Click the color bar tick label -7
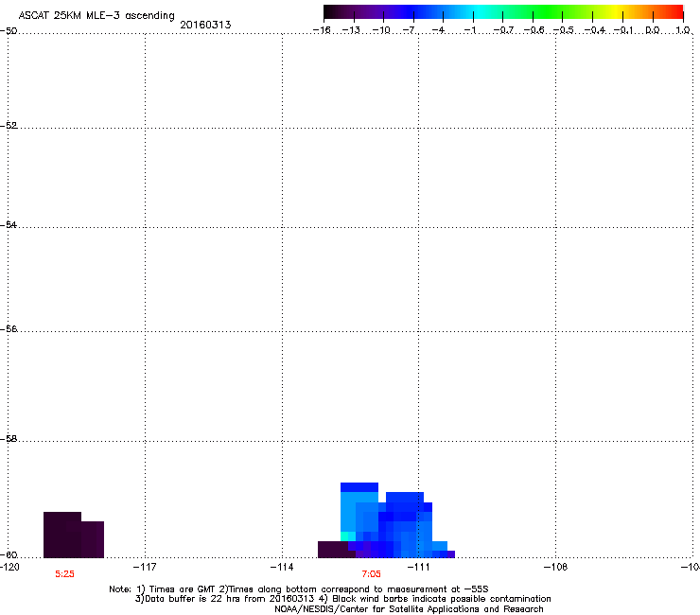 click(x=409, y=30)
